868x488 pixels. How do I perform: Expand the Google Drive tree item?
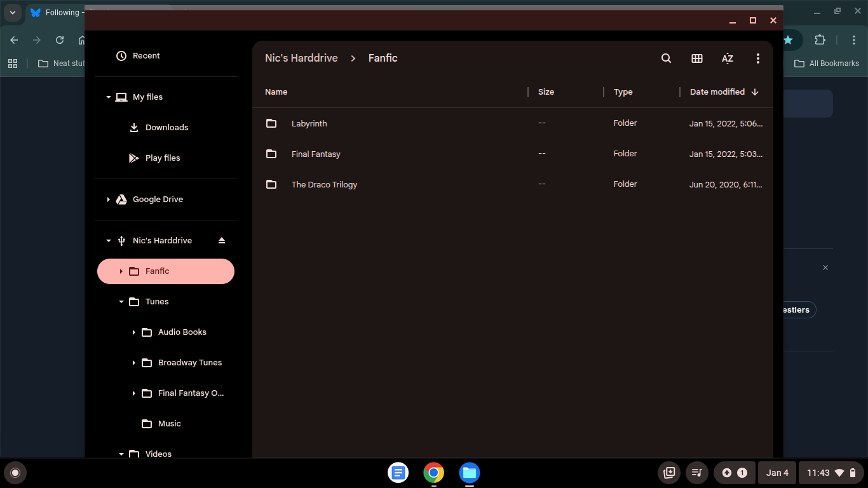[x=109, y=200]
